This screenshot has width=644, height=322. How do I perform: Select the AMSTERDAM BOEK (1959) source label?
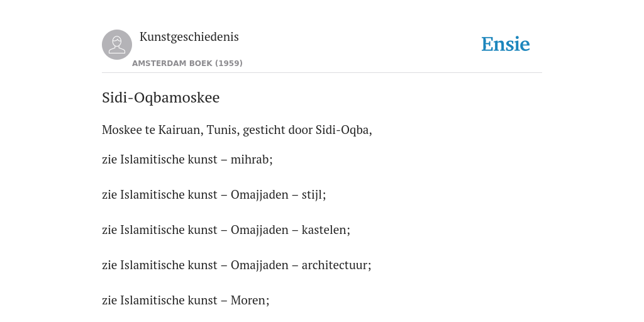tap(187, 64)
